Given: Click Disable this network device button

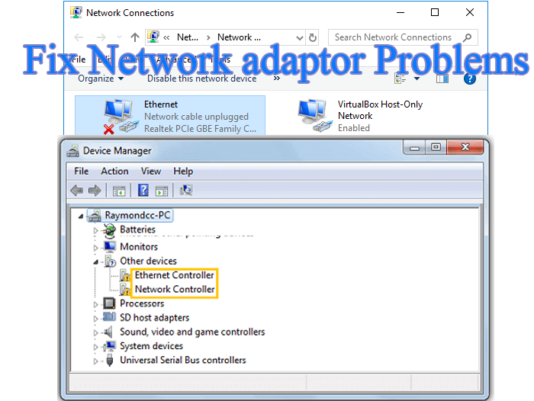Looking at the screenshot, I should point(202,79).
